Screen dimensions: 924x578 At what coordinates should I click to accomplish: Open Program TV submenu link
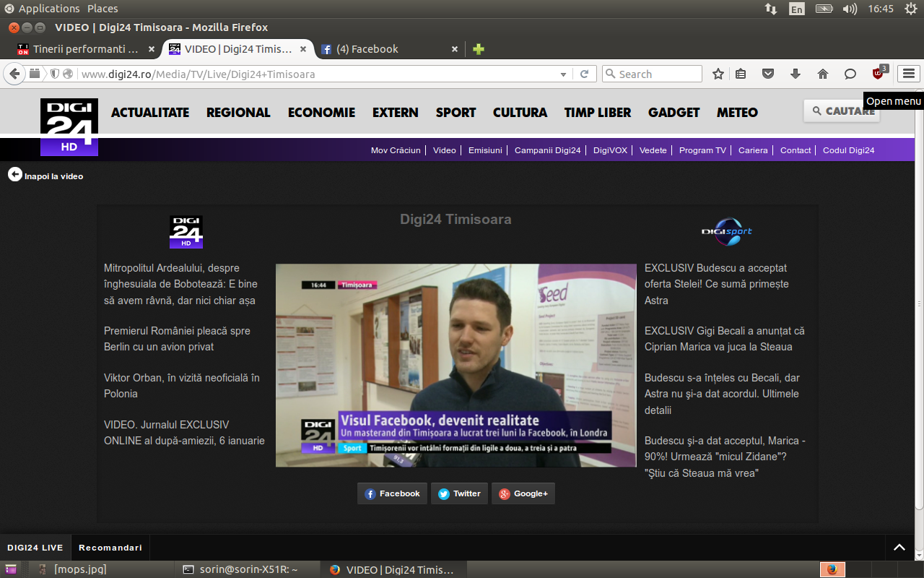click(x=702, y=150)
